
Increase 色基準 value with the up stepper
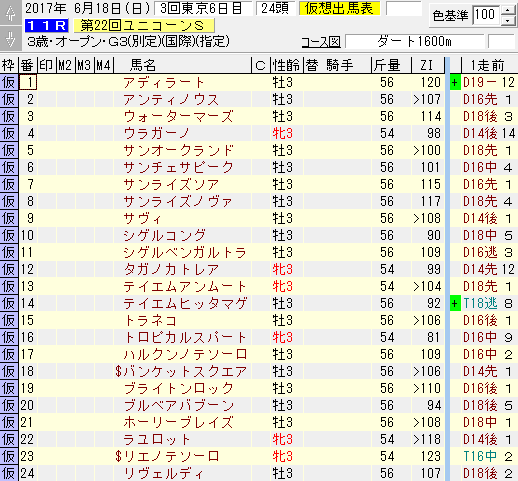[508, 11]
